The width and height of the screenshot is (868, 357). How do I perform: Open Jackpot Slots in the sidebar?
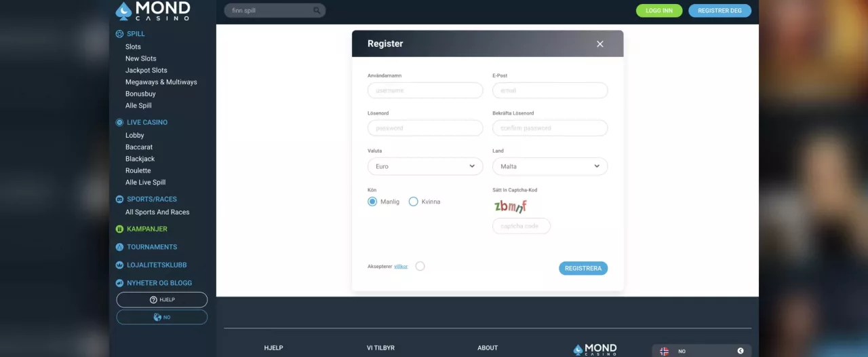(x=146, y=70)
